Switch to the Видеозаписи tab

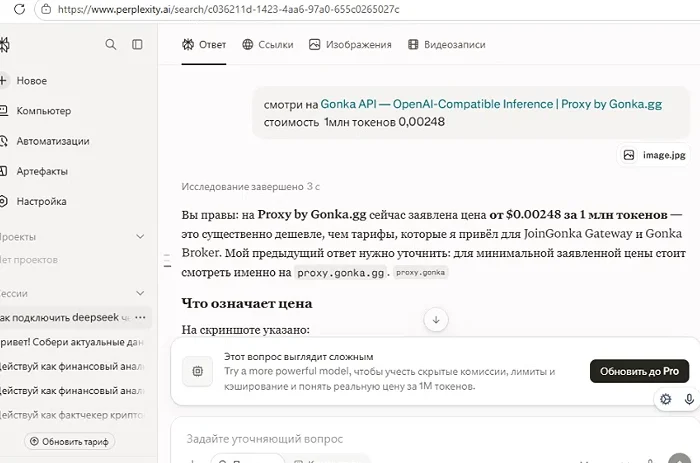pyautogui.click(x=446, y=45)
